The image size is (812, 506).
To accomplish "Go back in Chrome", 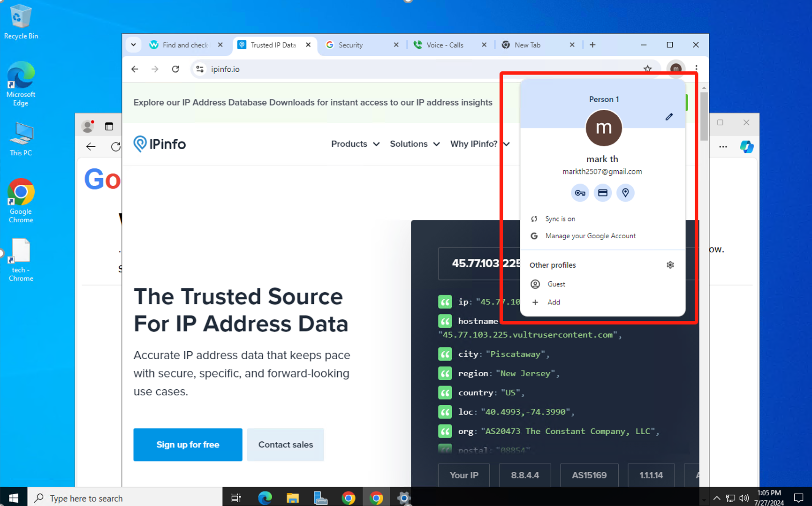I will tap(135, 69).
